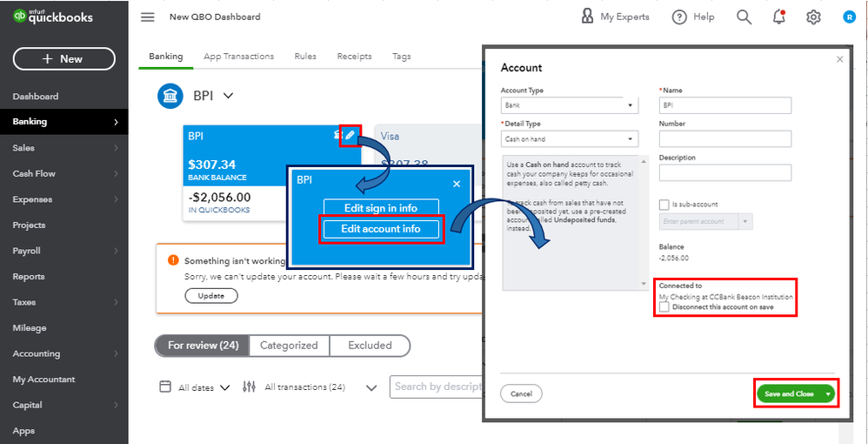Open the Rules tab
This screenshot has height=444, width=868.
(305, 56)
